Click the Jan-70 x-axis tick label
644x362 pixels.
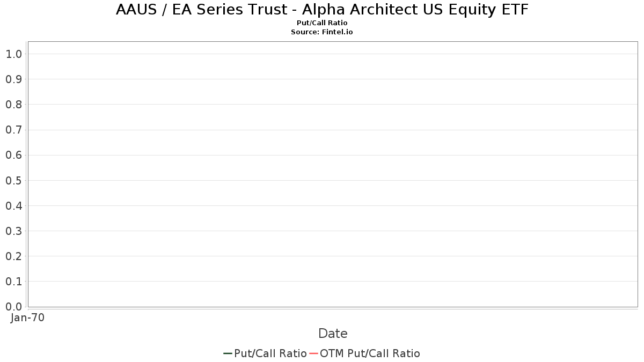(x=27, y=317)
